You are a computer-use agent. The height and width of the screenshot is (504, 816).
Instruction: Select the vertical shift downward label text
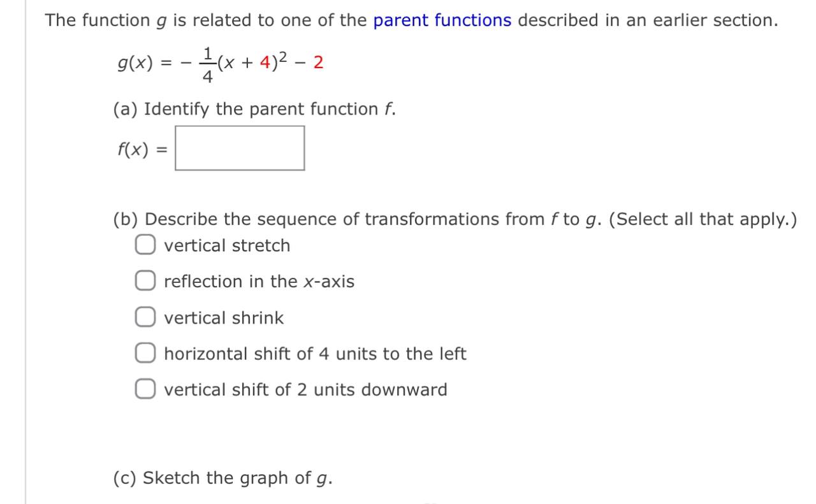(x=305, y=389)
